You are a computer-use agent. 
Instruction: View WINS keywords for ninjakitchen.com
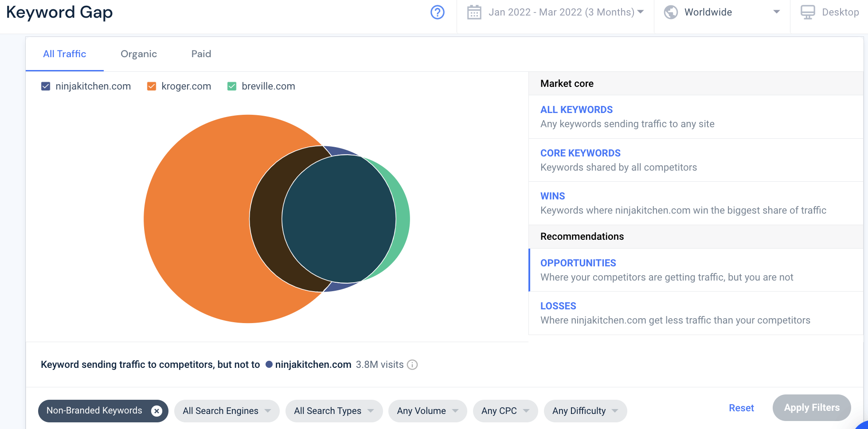(552, 196)
